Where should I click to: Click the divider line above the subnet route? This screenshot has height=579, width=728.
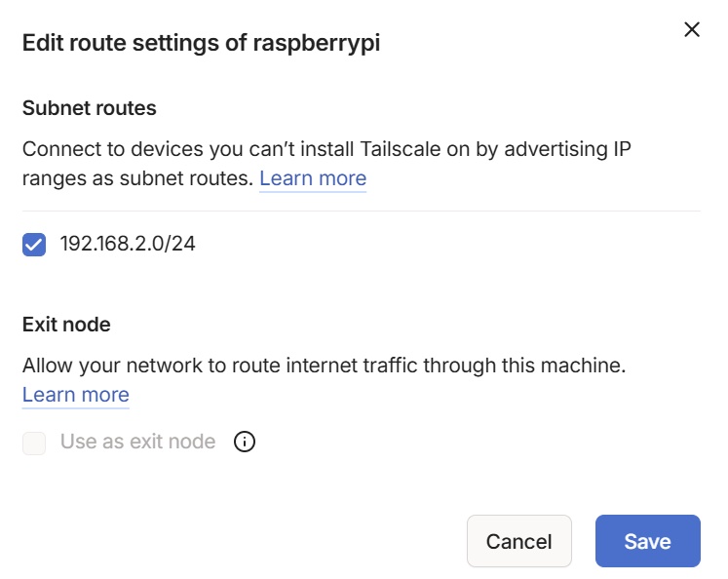pyautogui.click(x=362, y=211)
